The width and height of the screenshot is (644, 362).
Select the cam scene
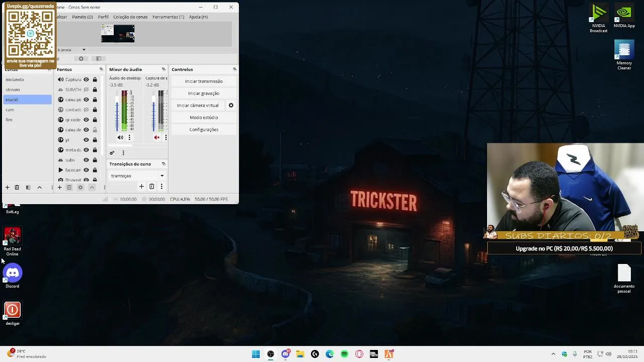[x=27, y=110]
